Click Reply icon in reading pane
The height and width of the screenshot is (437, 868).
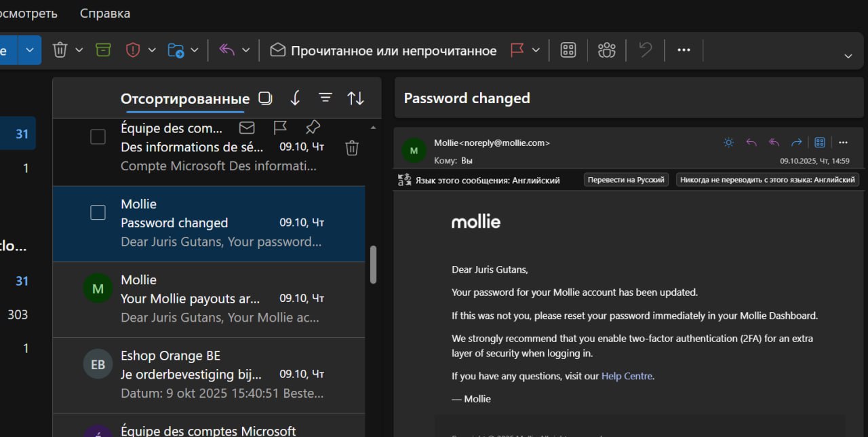click(751, 142)
